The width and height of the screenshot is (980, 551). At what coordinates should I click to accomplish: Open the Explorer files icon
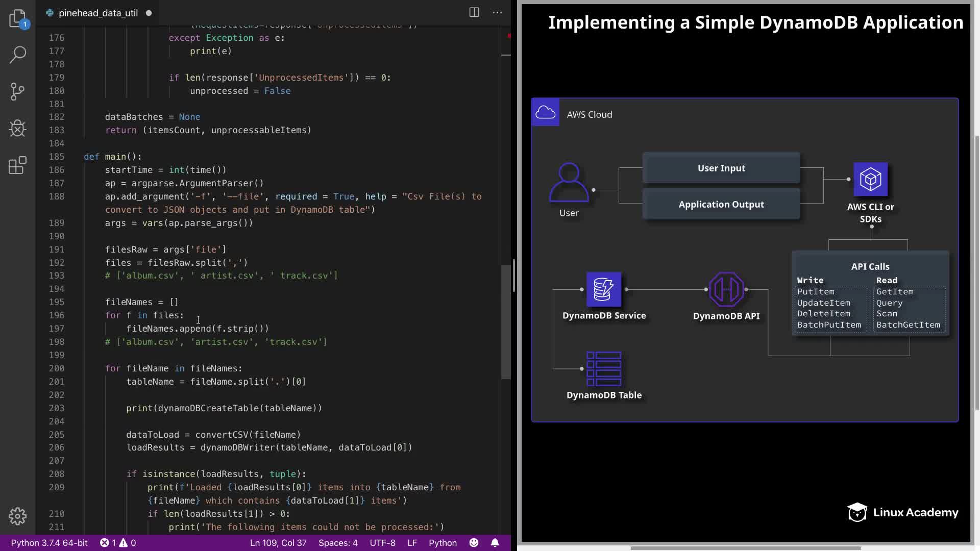[17, 18]
